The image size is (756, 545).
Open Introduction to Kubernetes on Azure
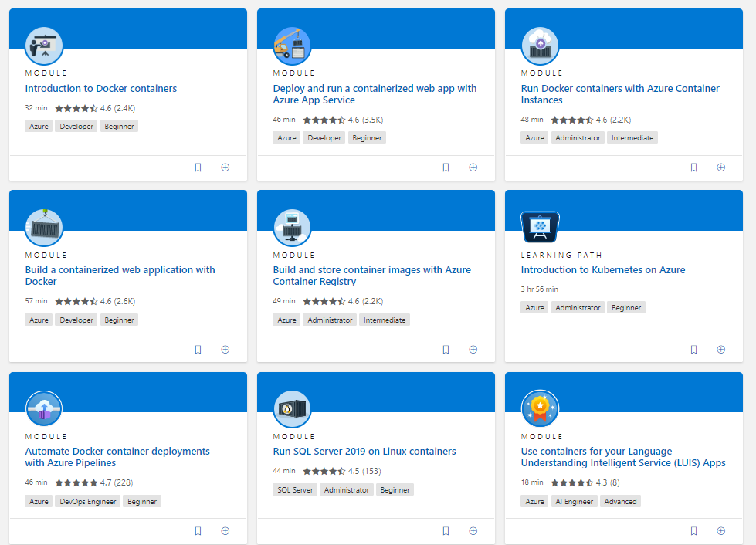pos(602,270)
